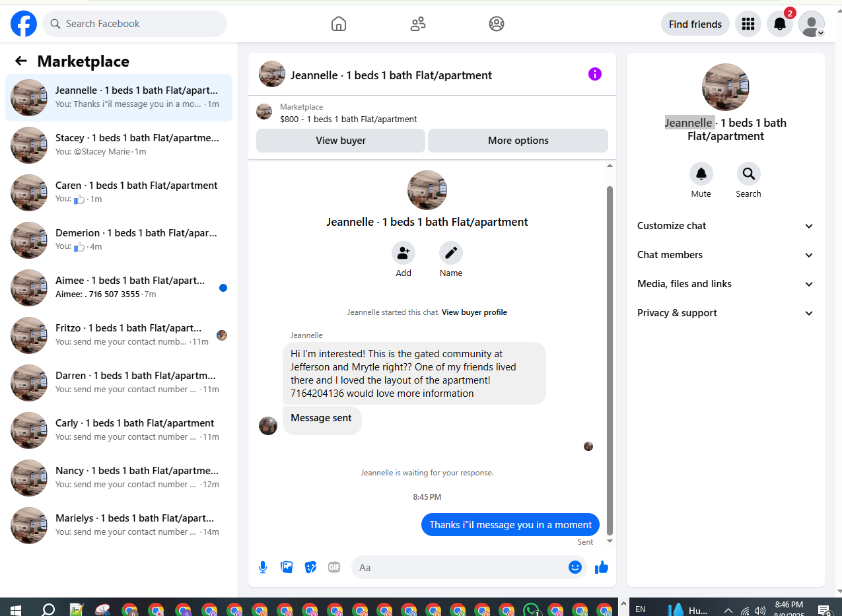The height and width of the screenshot is (616, 842).
Task: Open the taskbar action center notifications icon
Action: [824, 610]
